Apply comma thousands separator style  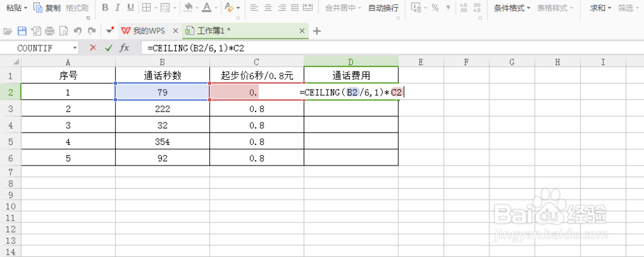[x=448, y=7]
